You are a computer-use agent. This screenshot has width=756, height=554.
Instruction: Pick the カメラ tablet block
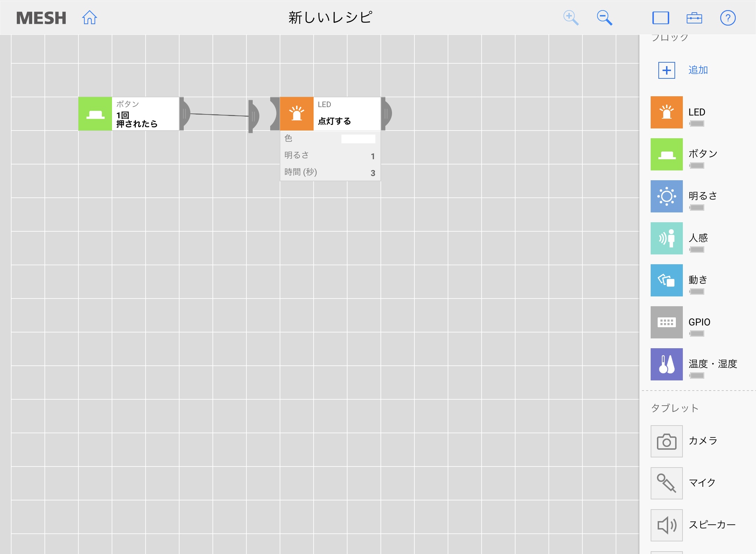(666, 441)
